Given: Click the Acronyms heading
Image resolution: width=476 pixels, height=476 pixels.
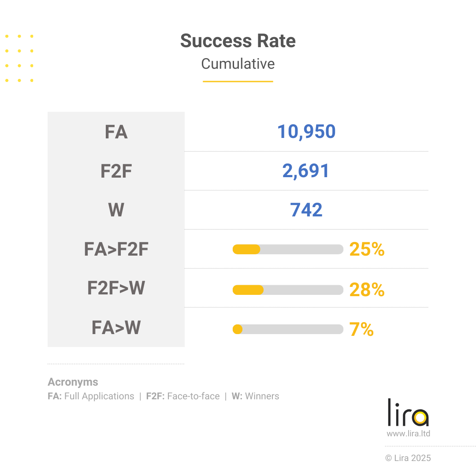Looking at the screenshot, I should point(73,382).
